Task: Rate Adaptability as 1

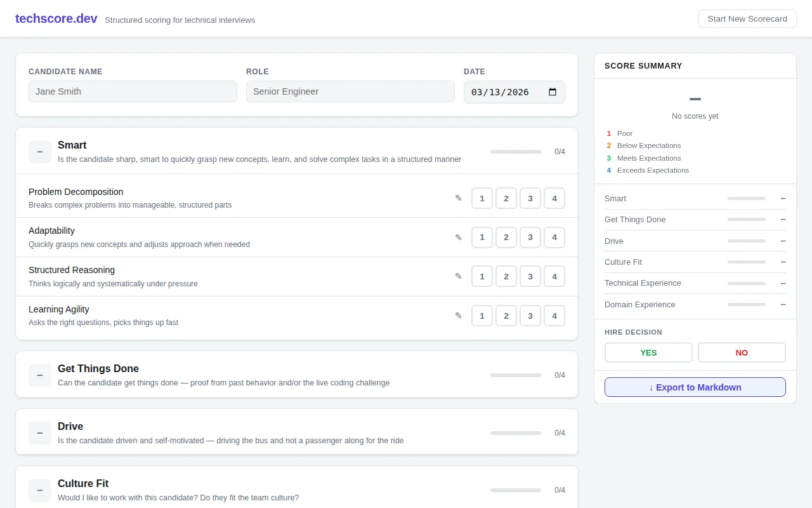Action: pos(482,237)
